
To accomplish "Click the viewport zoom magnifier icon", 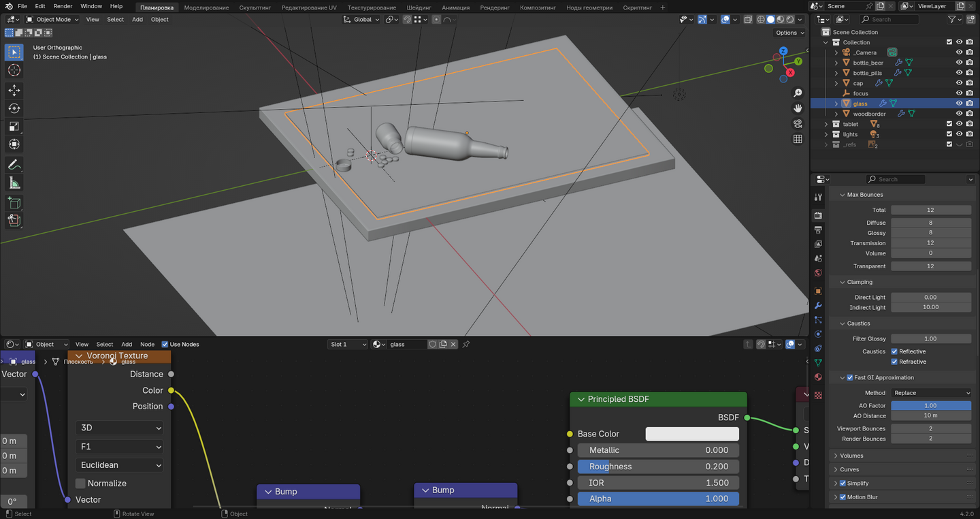I will pyautogui.click(x=798, y=93).
